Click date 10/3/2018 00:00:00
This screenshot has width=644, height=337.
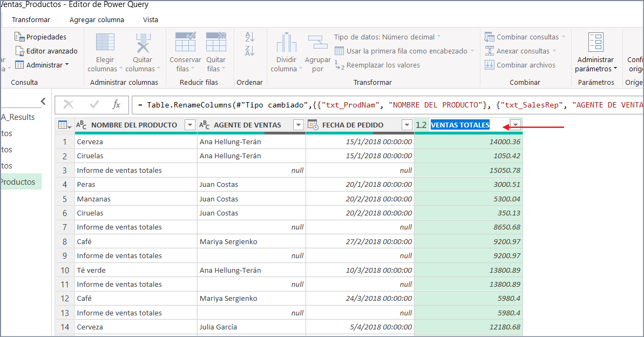[x=360, y=270]
